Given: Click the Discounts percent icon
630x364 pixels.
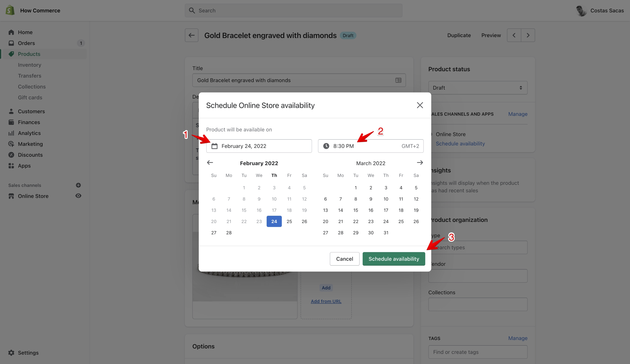Looking at the screenshot, I should pyautogui.click(x=11, y=155).
